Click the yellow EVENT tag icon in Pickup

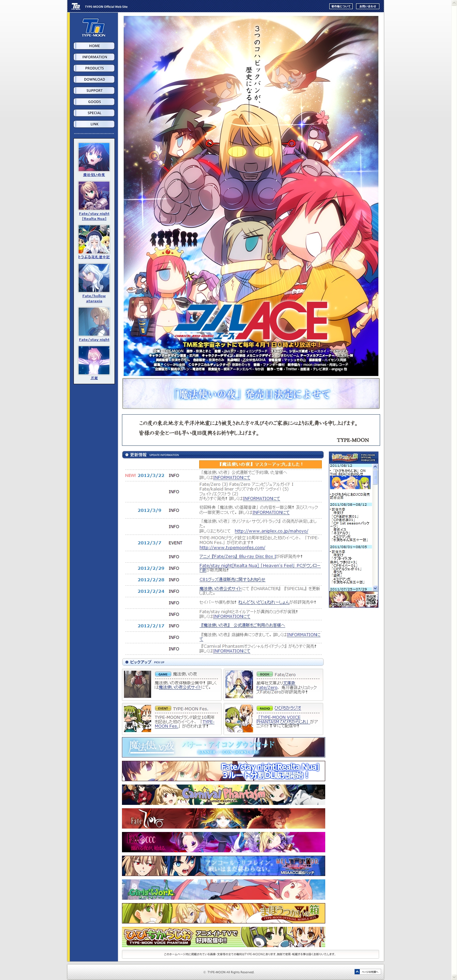coord(163,708)
